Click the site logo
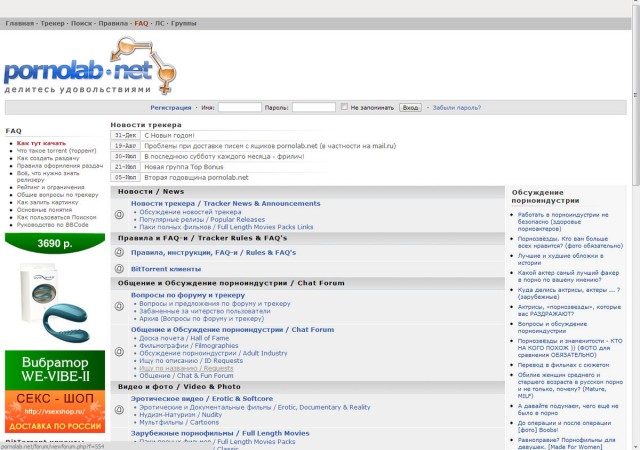Viewport: 640px width, 450px height. [x=90, y=66]
